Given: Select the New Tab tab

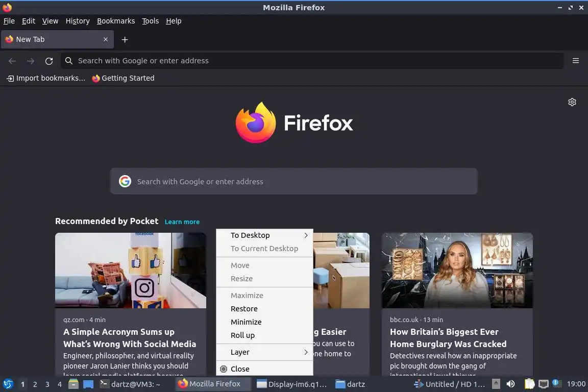Looking at the screenshot, I should (57, 39).
